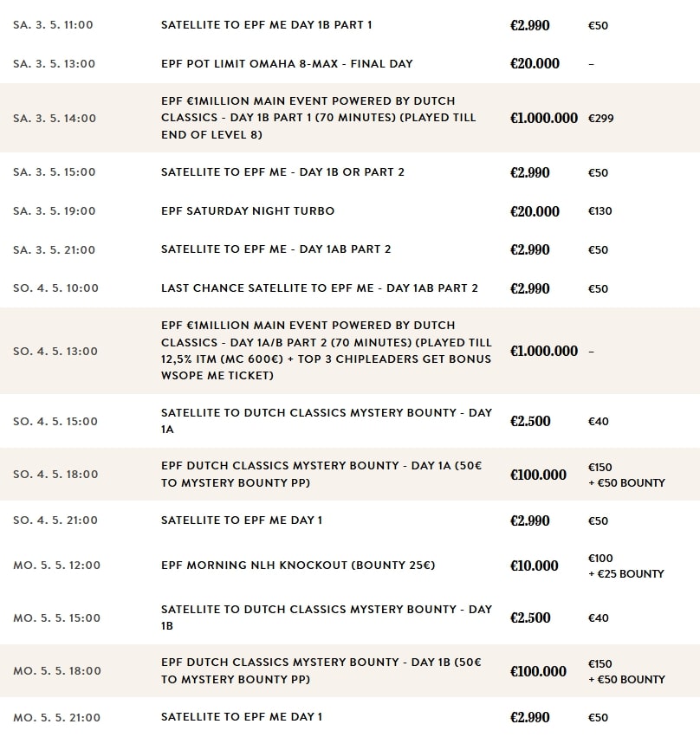Open the EPF Saturday Night Turbo event
The image size is (700, 750).
coord(248,211)
